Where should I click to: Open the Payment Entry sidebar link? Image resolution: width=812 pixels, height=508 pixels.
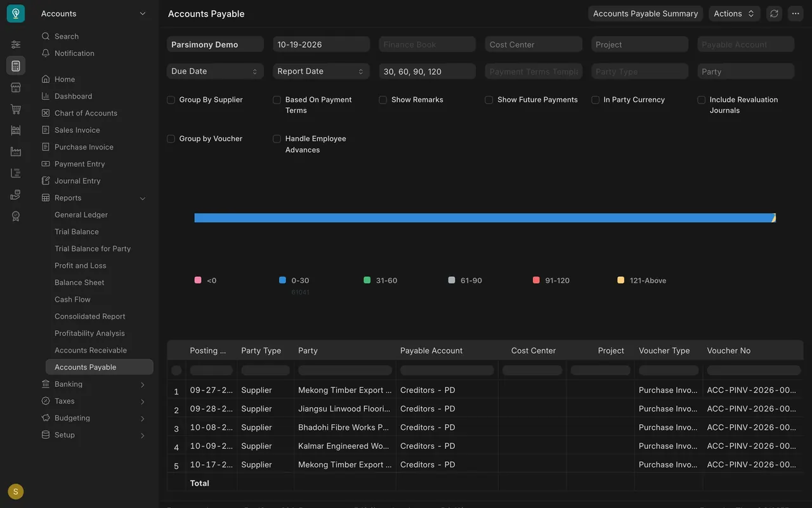[79, 164]
